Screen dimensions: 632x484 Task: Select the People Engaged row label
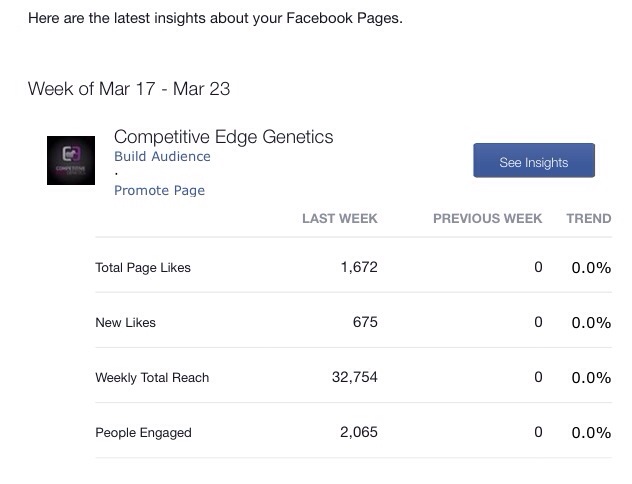[143, 433]
